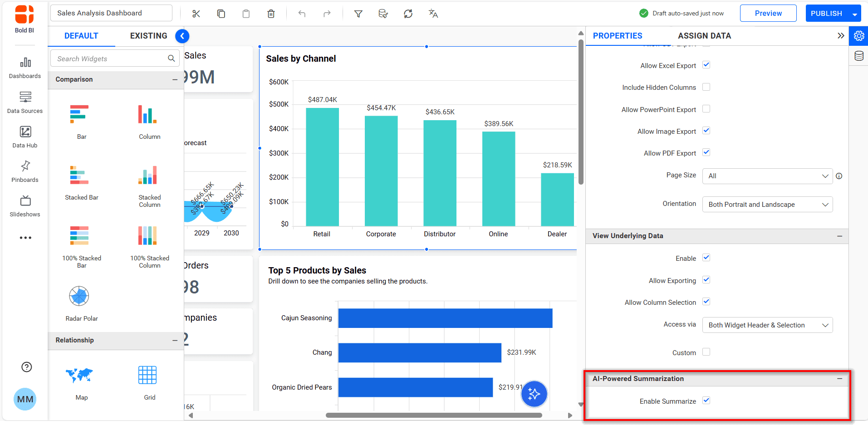Uncheck the Enable Summarize checkbox
The image size is (868, 425).
pos(706,401)
